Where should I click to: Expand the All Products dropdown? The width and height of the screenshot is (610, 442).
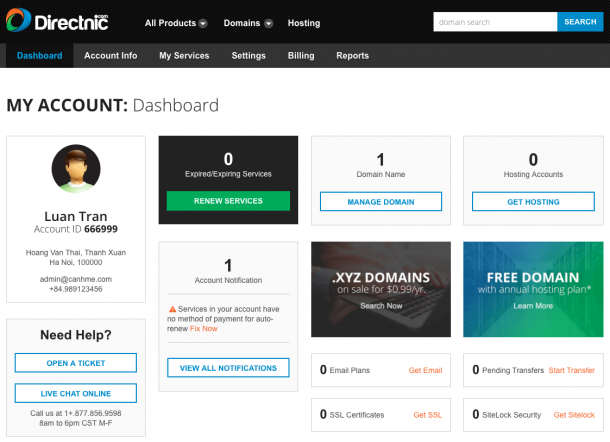point(175,23)
